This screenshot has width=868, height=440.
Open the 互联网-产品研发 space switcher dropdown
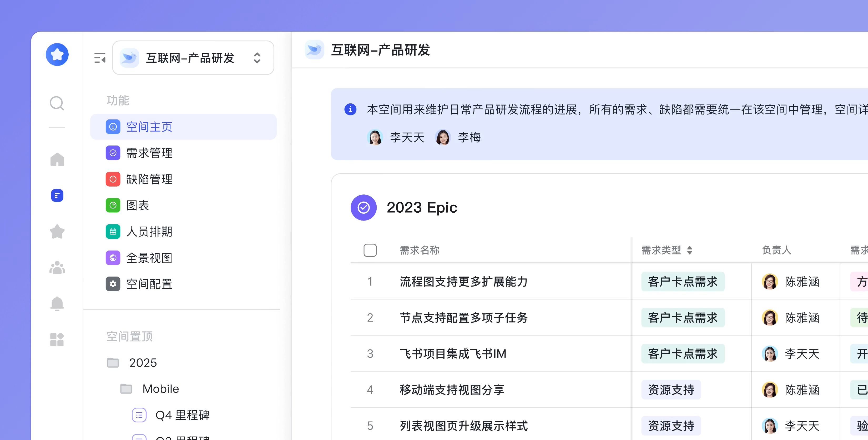(193, 58)
